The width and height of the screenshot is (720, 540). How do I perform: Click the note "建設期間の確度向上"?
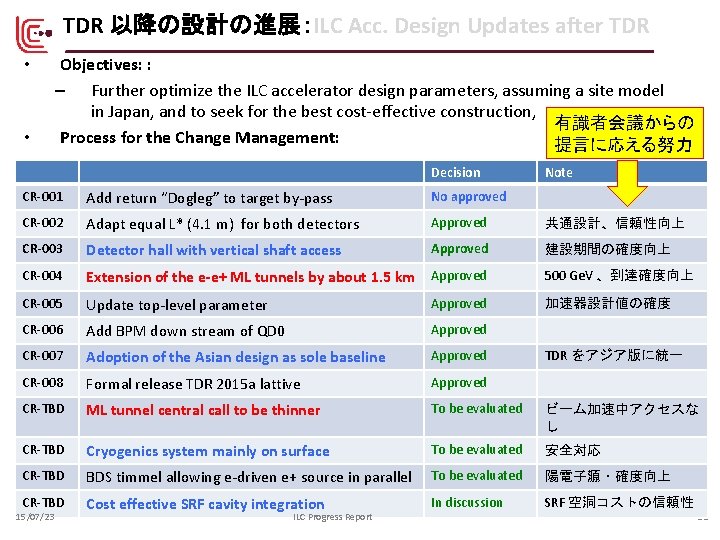point(608,249)
